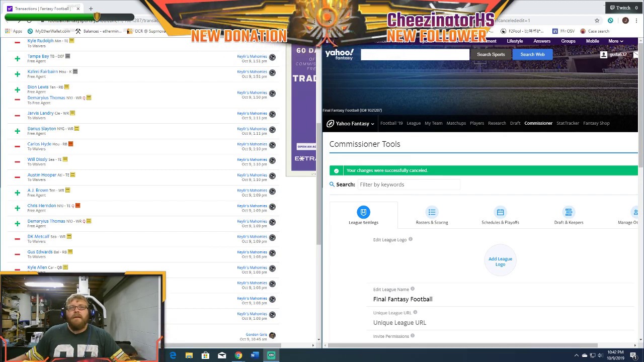Click the player note icon next to Tampa Bay
This screenshot has height=362, width=644.
tap(67, 56)
